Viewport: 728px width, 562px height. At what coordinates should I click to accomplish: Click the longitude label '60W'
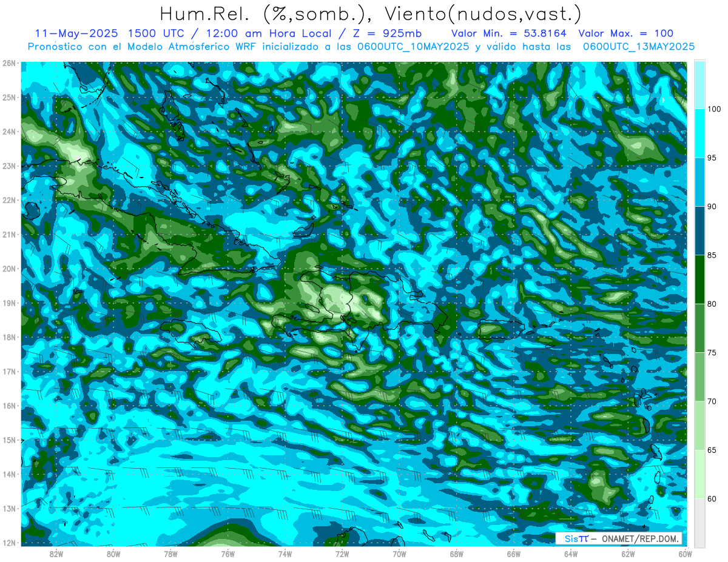pos(686,554)
